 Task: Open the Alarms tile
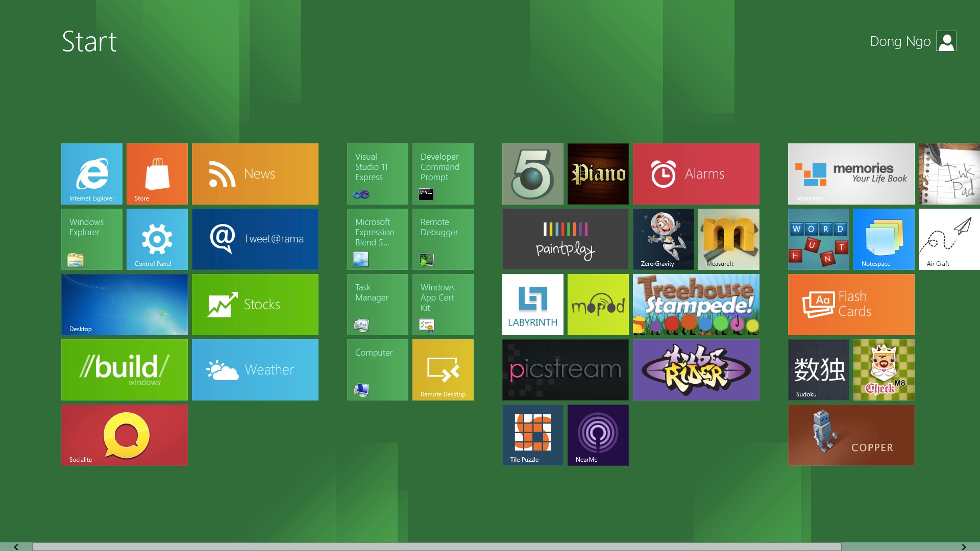[x=696, y=174]
